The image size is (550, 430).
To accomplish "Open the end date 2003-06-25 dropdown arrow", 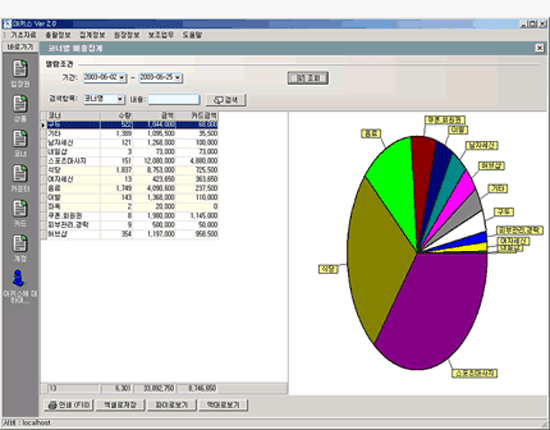I will (178, 78).
